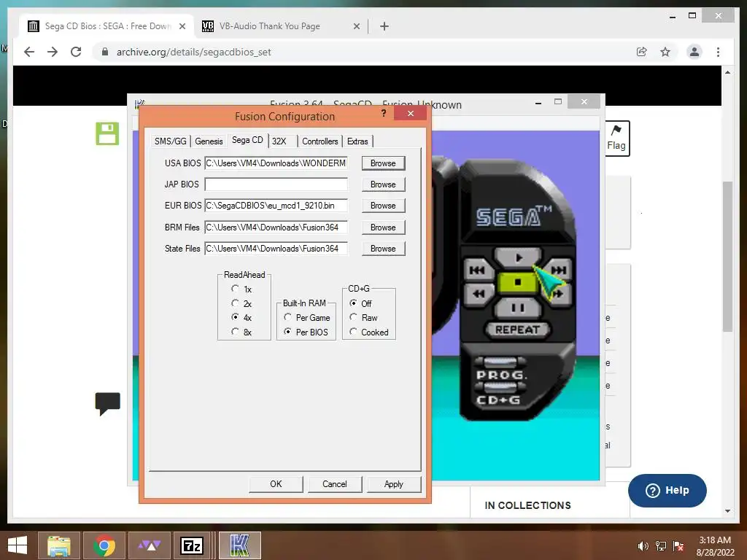747x560 pixels.
Task: Switch to the SMS/GG tab
Action: (x=170, y=141)
